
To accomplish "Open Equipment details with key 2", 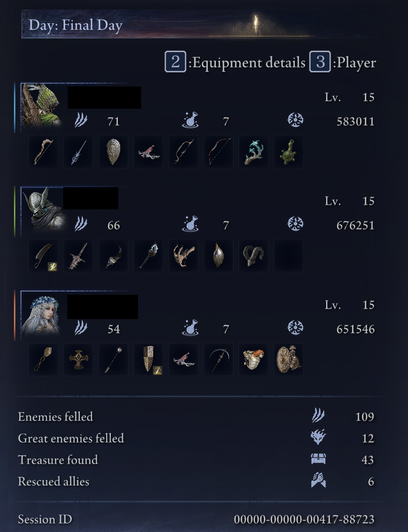I will (235, 62).
